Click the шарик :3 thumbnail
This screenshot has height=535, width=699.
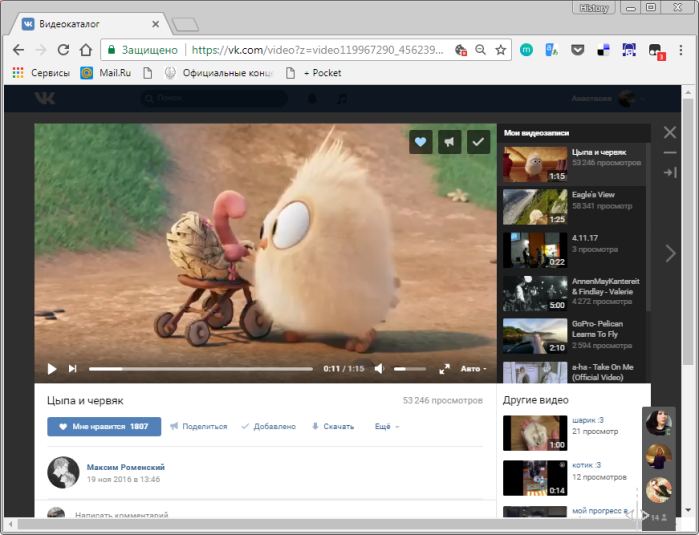click(x=535, y=433)
